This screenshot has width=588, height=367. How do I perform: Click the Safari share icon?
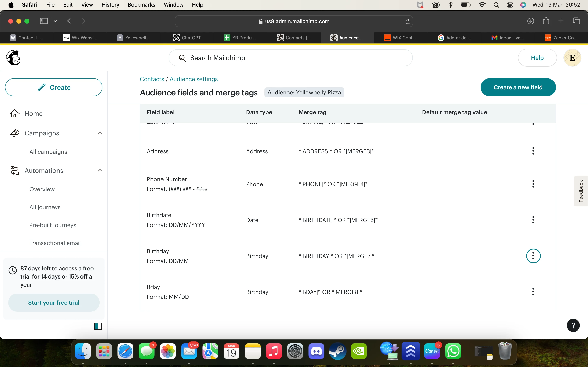pos(546,21)
